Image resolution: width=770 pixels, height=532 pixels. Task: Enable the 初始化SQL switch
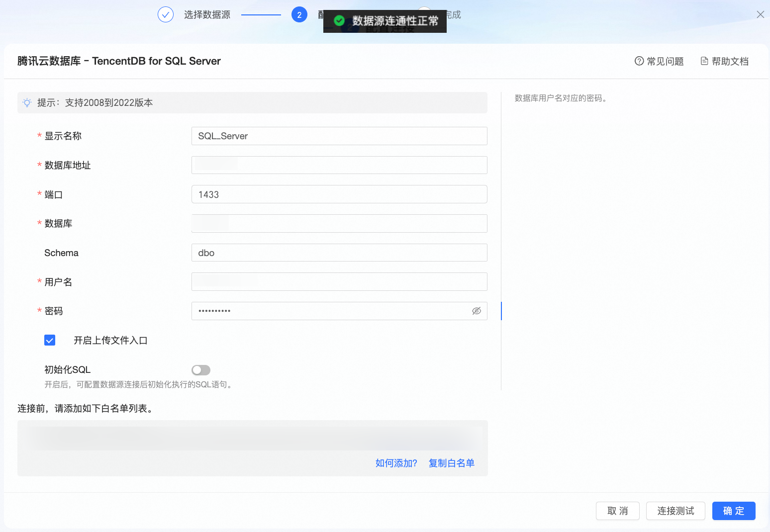[x=201, y=370]
